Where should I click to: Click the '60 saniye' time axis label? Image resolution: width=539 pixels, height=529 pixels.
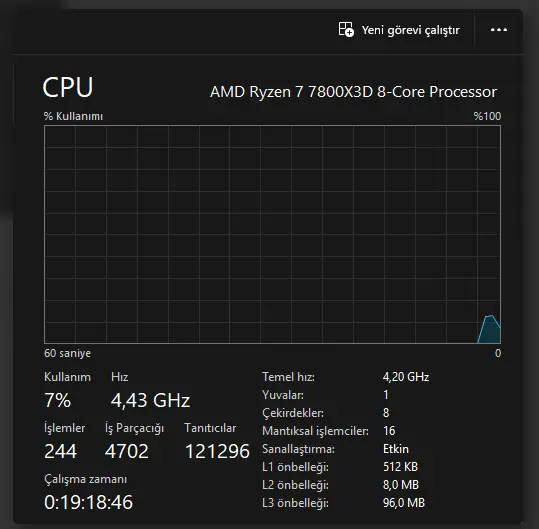(x=67, y=353)
